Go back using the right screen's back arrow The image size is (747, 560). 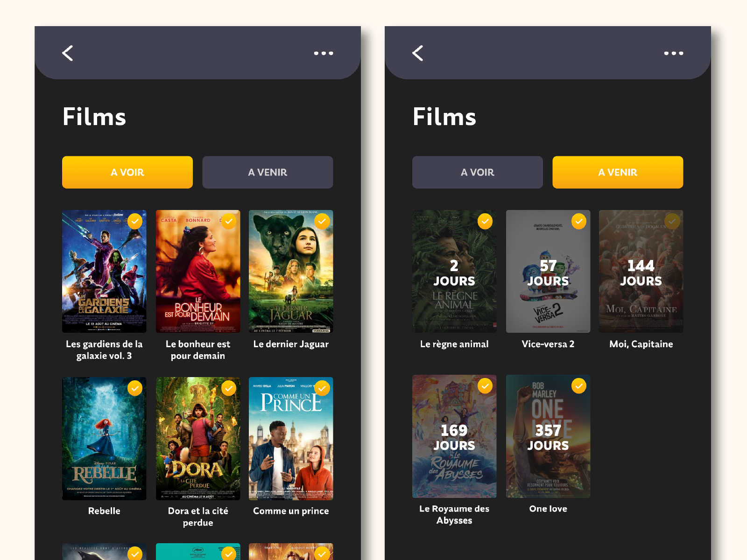click(x=418, y=53)
